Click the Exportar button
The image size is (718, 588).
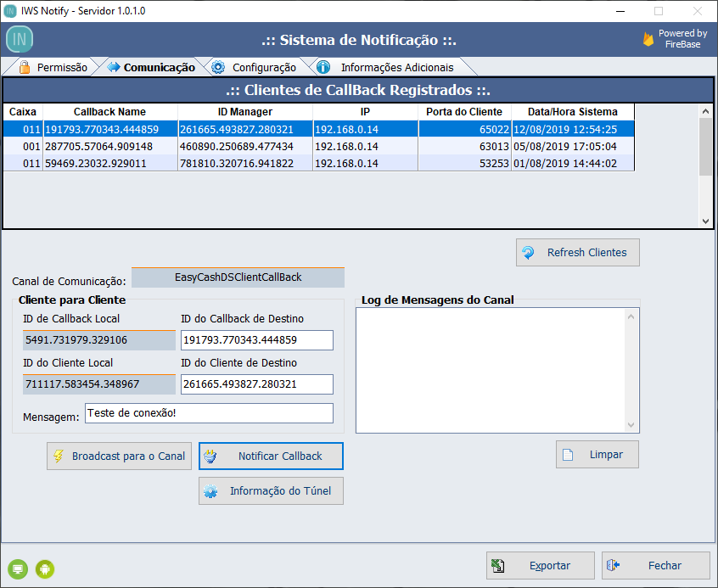tap(539, 565)
